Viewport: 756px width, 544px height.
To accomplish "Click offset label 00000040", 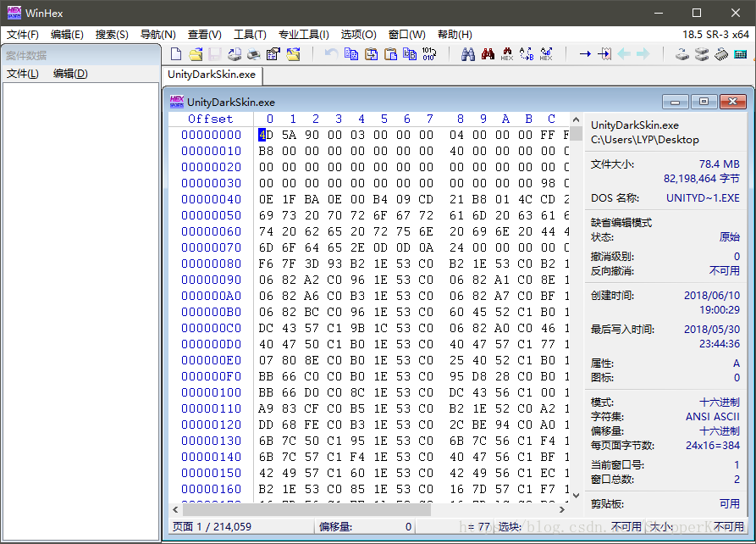I will click(x=211, y=199).
